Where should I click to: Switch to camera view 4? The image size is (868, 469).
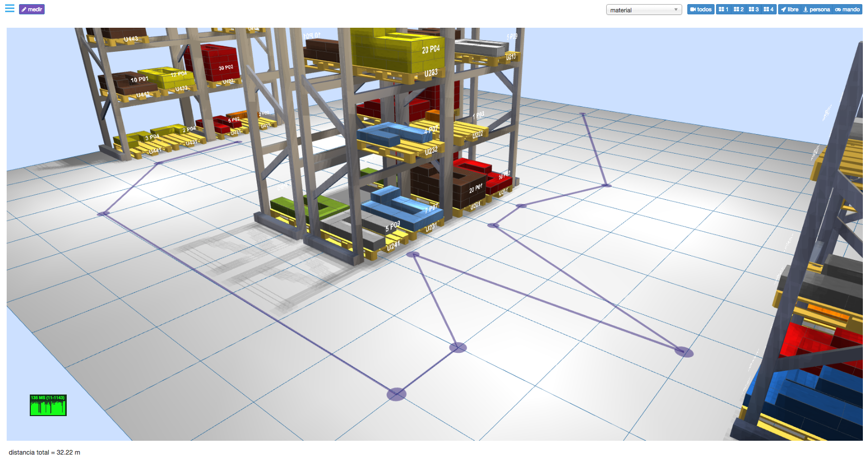point(768,9)
